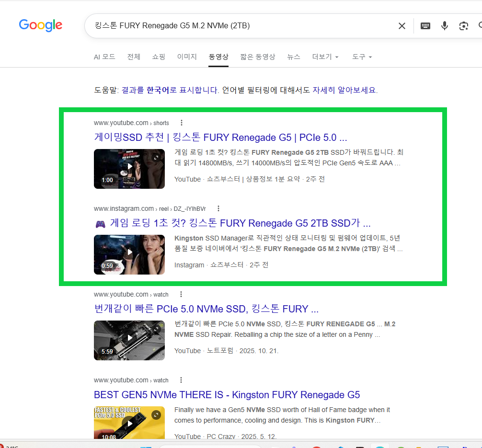482x448 pixels.
Task: Open the 번개같이 빠른 PCIe 5.0 NVMe SSD title
Action: 207,309
